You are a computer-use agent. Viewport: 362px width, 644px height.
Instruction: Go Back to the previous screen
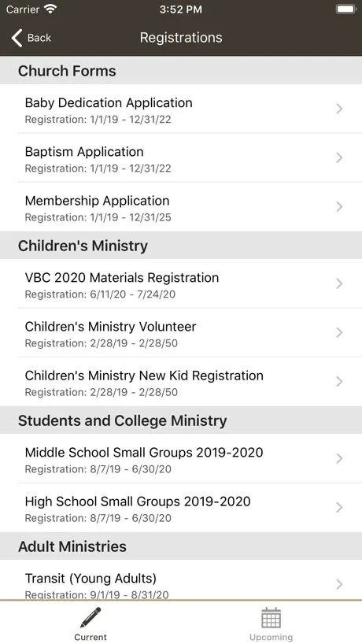(x=31, y=38)
